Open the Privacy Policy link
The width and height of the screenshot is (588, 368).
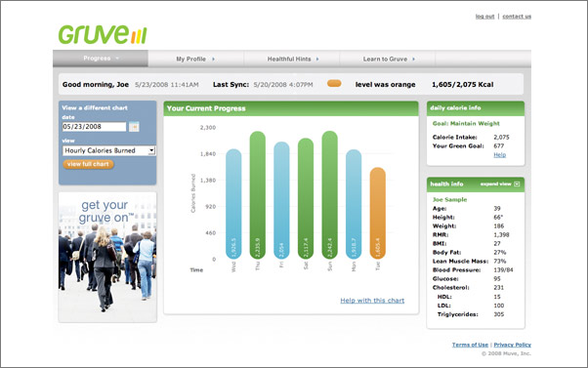[512, 345]
